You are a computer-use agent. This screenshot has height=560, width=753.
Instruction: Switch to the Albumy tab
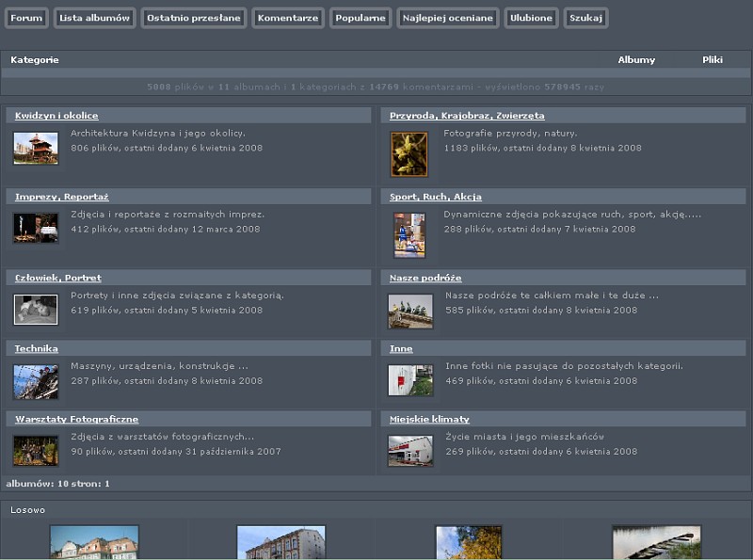[637, 58]
